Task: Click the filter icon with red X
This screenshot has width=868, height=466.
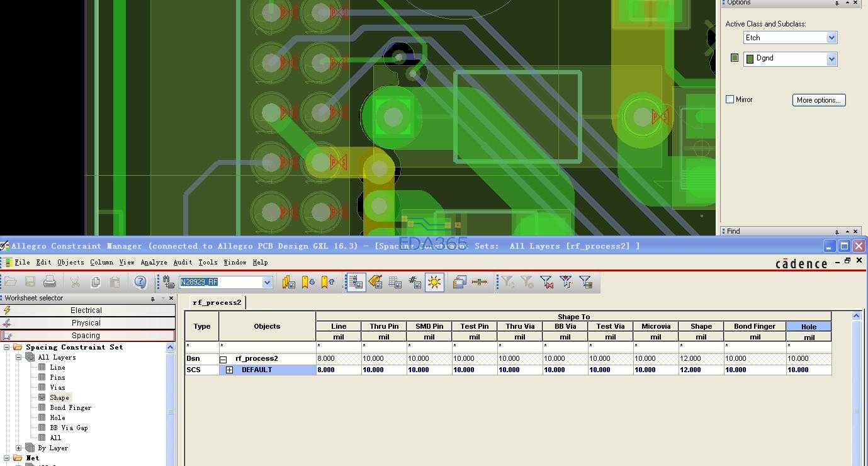Action: pyautogui.click(x=546, y=282)
